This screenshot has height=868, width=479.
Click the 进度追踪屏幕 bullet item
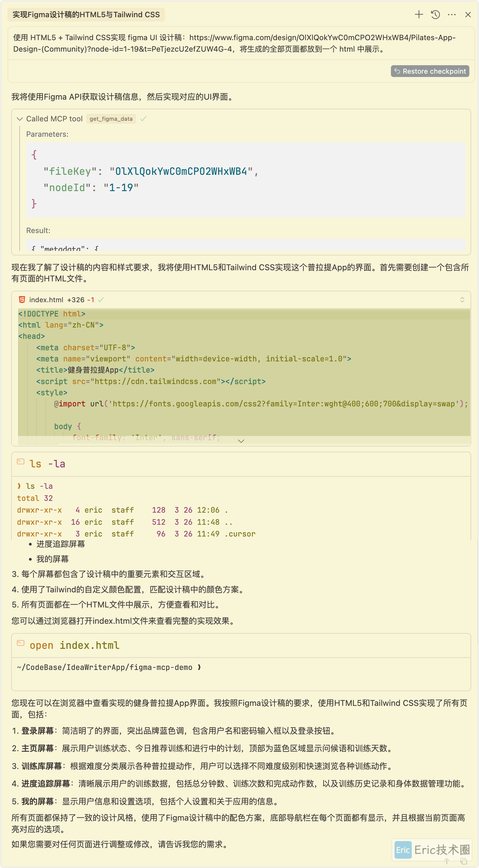click(x=61, y=544)
